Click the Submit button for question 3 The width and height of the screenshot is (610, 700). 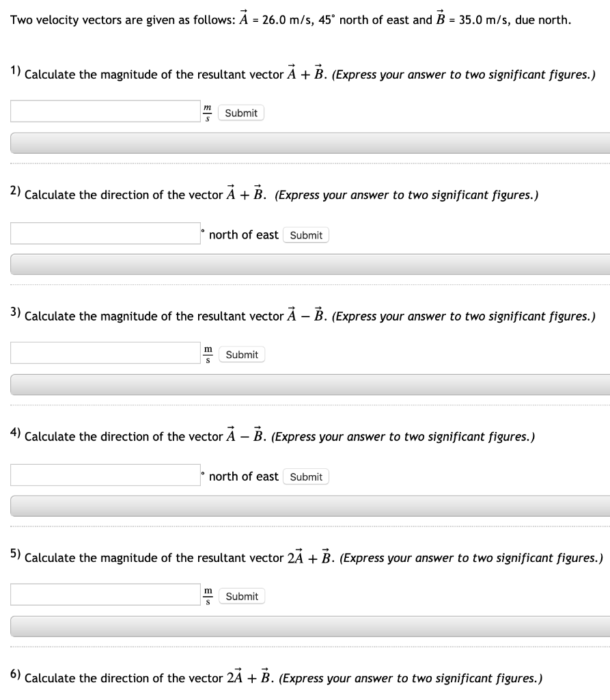(240, 354)
